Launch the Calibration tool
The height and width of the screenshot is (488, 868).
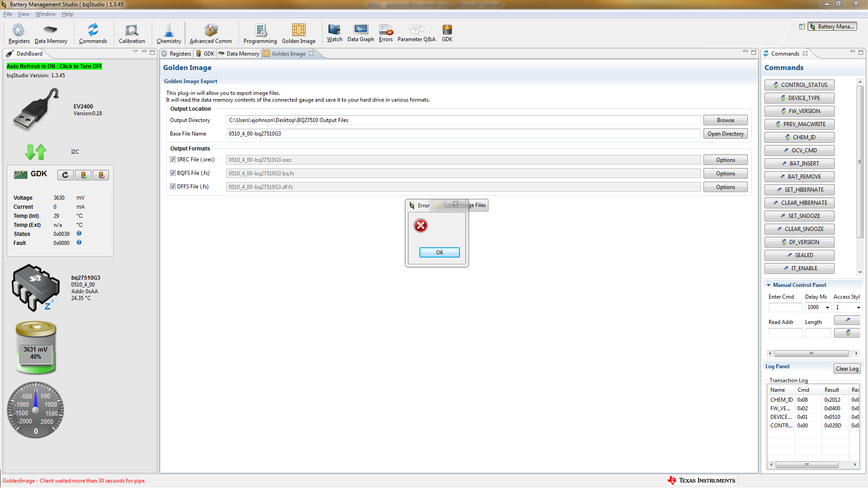tap(132, 34)
